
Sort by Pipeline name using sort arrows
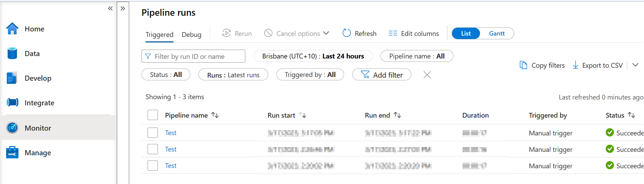pyautogui.click(x=215, y=115)
